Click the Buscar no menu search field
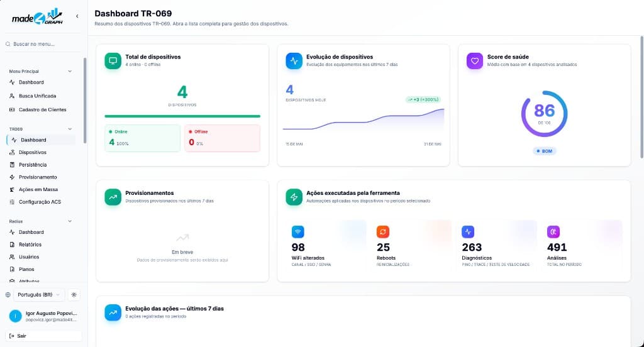The width and height of the screenshot is (644, 347). [43, 44]
